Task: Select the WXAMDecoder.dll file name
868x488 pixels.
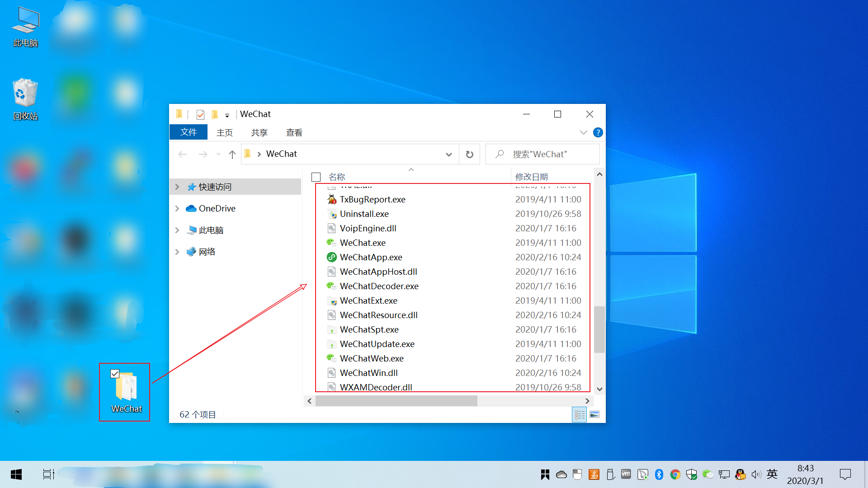Action: (x=376, y=387)
